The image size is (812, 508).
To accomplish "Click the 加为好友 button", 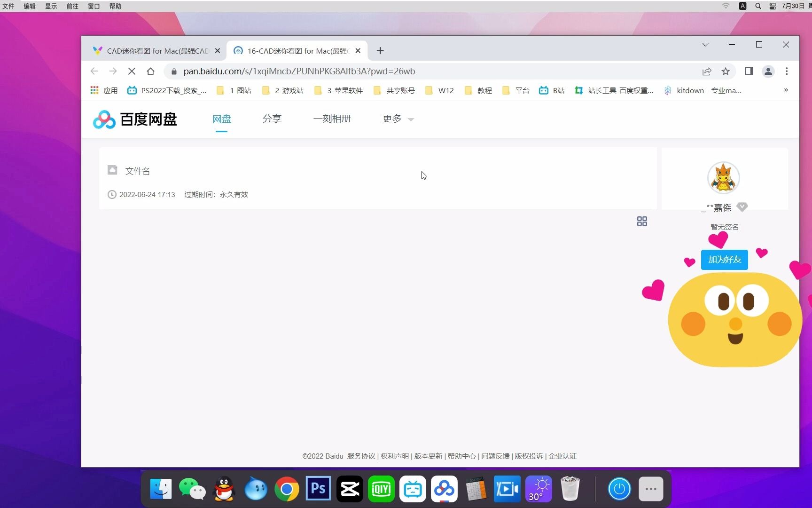I will [x=724, y=259].
